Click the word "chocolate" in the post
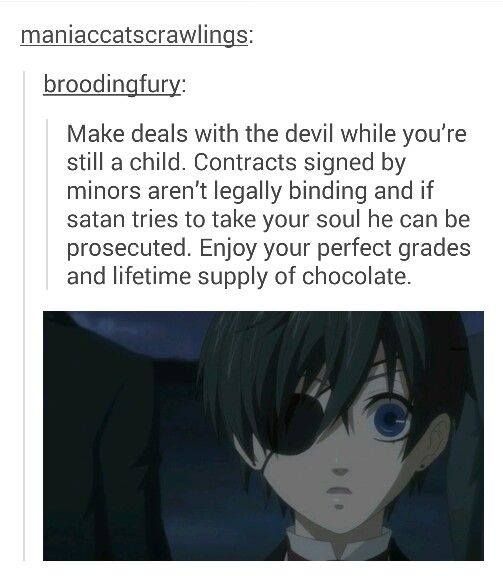The height and width of the screenshot is (576, 503). [354, 276]
